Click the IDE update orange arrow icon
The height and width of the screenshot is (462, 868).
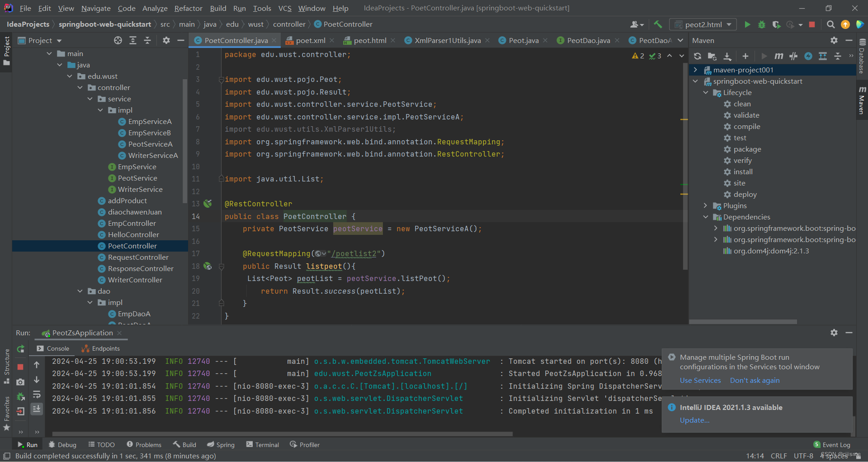pos(845,24)
